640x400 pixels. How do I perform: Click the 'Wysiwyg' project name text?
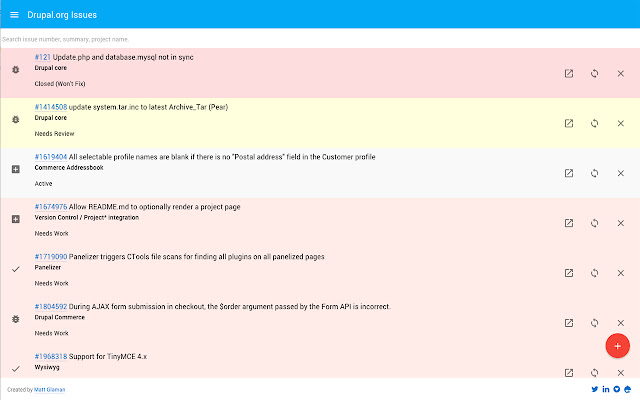(47, 367)
